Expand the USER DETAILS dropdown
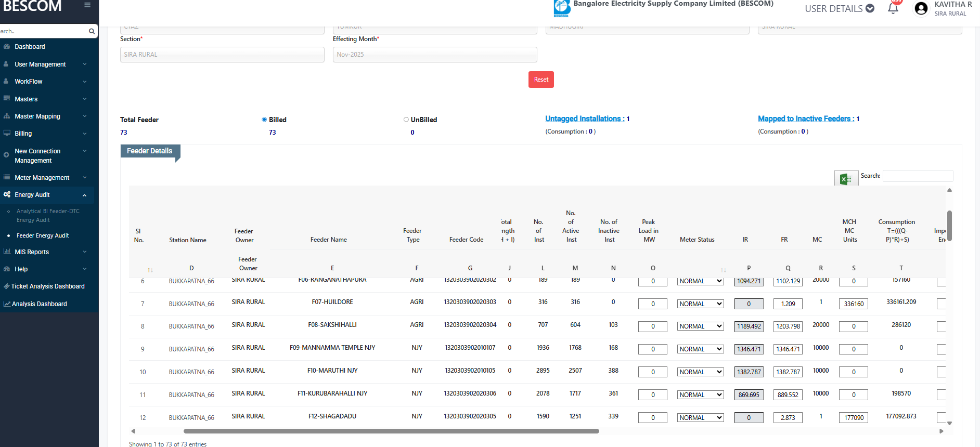The width and height of the screenshot is (980, 447). point(839,9)
